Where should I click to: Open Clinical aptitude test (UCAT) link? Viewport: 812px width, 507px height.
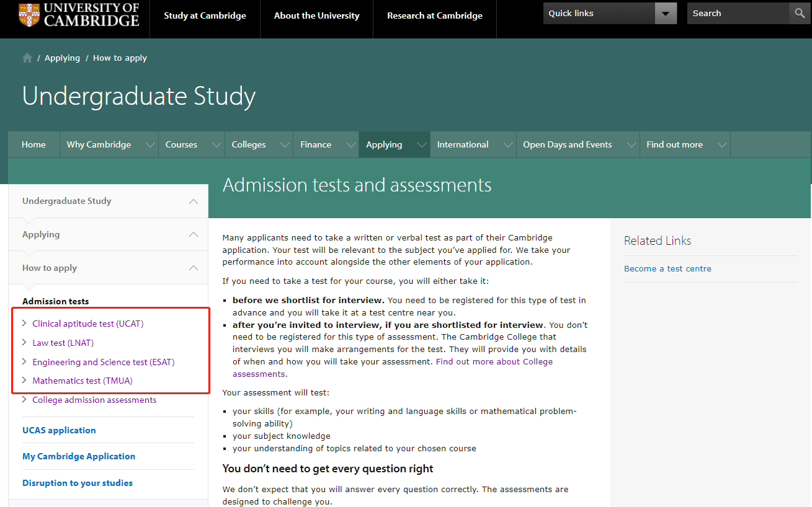point(88,324)
